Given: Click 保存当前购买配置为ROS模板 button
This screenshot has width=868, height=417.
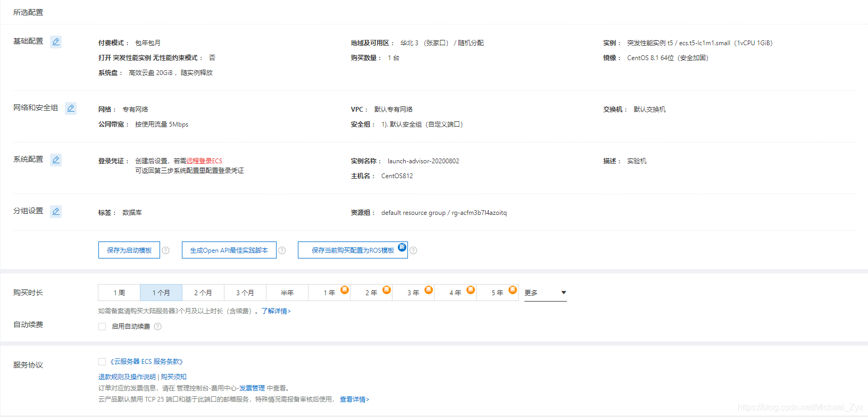Looking at the screenshot, I should [353, 250].
